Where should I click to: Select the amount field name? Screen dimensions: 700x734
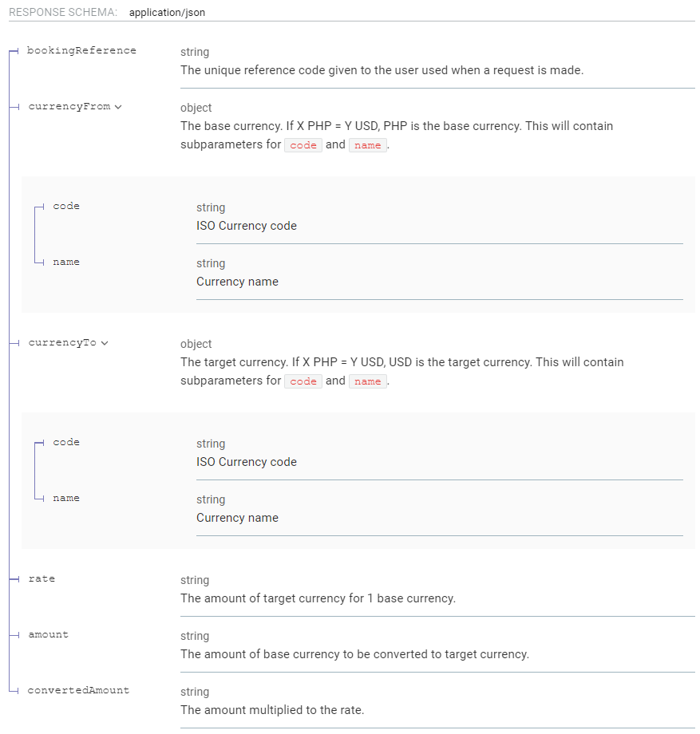(x=48, y=634)
